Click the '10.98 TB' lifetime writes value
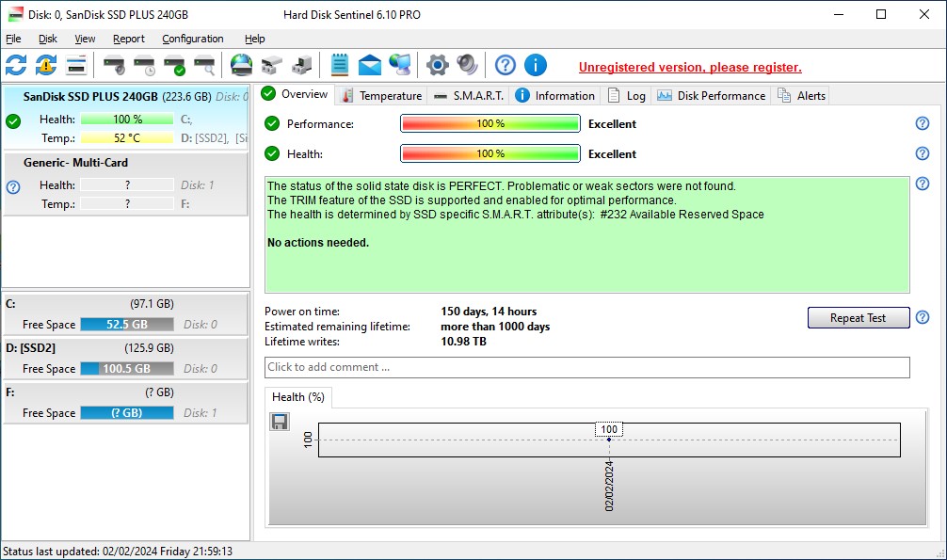Screen dimensions: 947x560 [463, 342]
